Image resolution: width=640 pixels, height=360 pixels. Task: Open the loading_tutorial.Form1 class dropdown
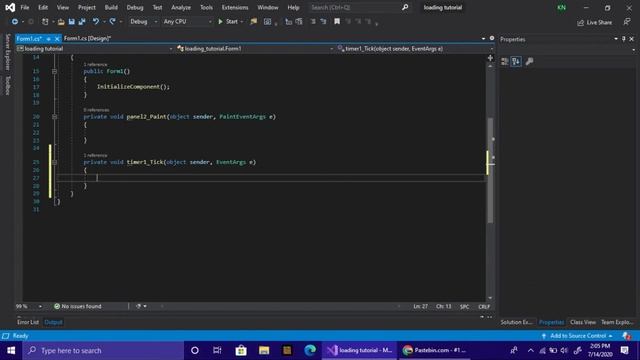click(x=255, y=49)
